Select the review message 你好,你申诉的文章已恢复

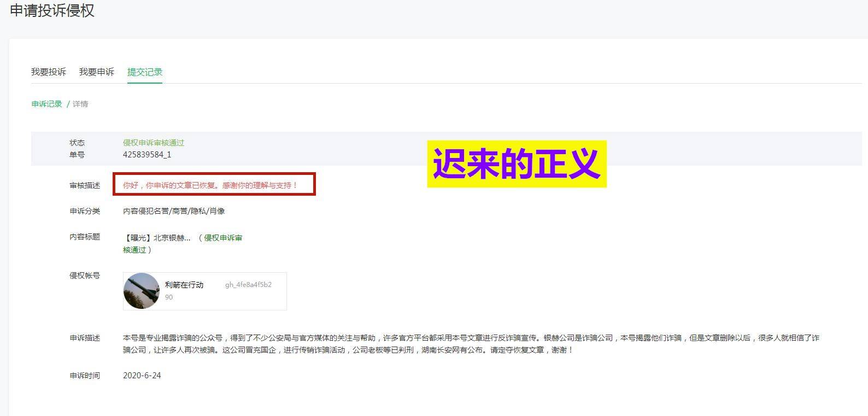[210, 185]
